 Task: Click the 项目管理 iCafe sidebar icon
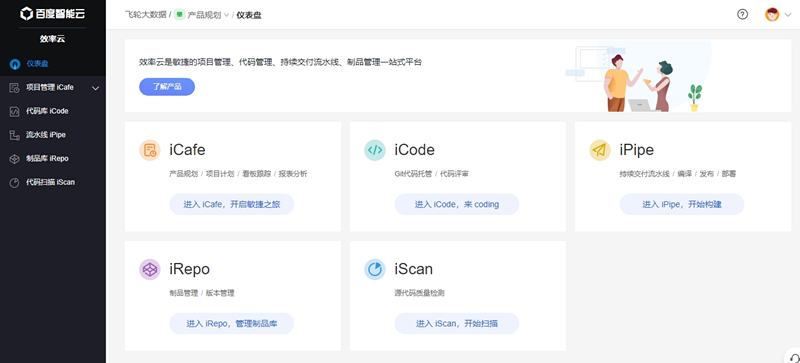pyautogui.click(x=15, y=88)
